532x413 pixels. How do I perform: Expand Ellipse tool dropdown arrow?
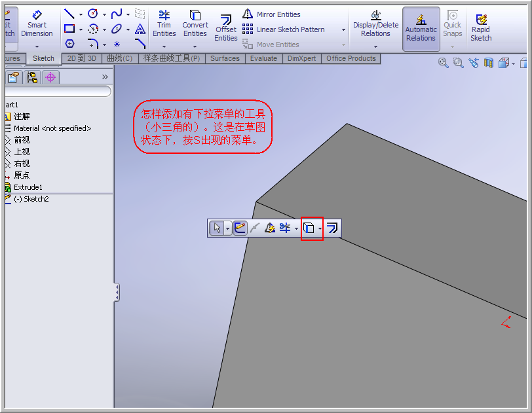(128, 29)
